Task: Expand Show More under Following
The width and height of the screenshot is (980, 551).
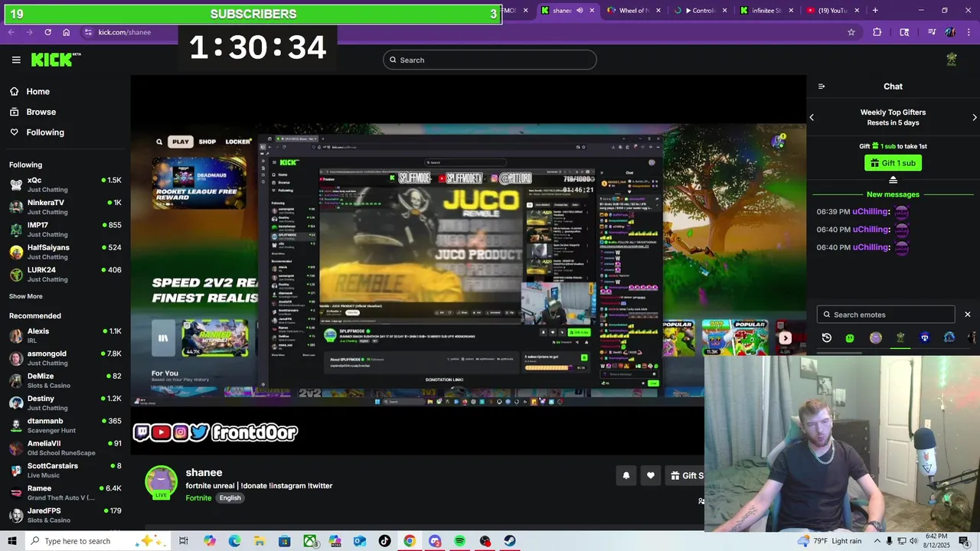Action: pyautogui.click(x=26, y=296)
